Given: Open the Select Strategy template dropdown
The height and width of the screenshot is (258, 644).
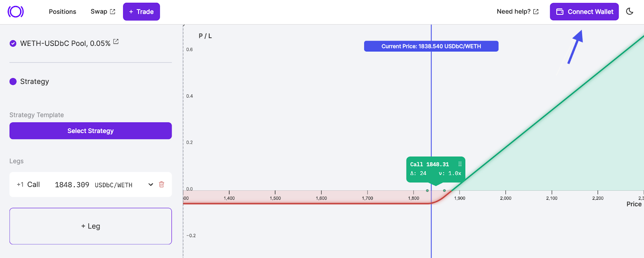Looking at the screenshot, I should coord(91,131).
